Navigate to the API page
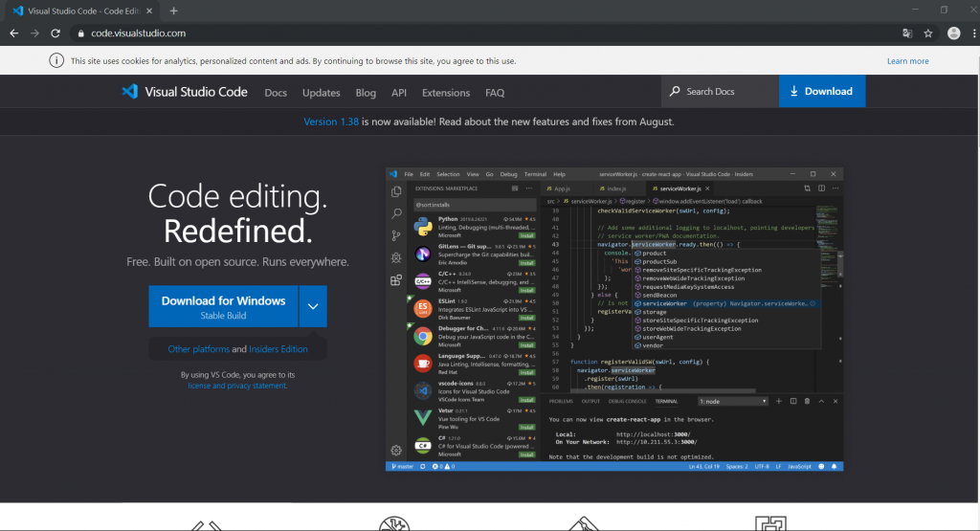The height and width of the screenshot is (531, 980). pyautogui.click(x=399, y=93)
